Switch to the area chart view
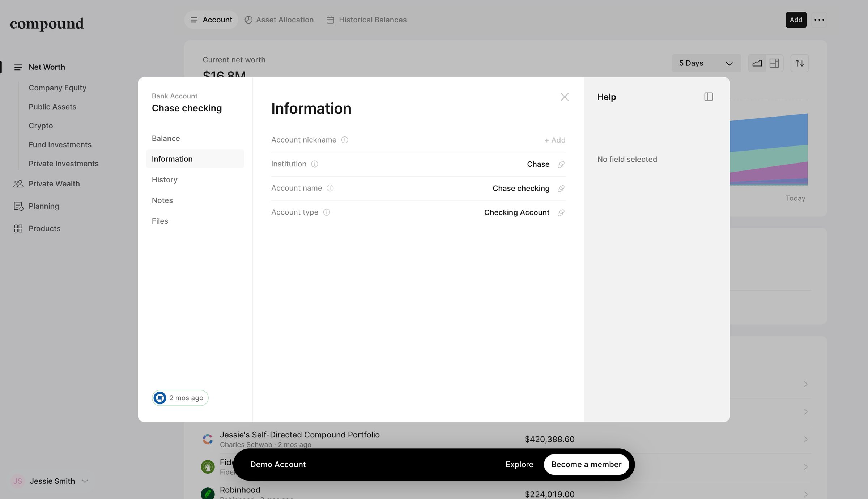 (757, 63)
